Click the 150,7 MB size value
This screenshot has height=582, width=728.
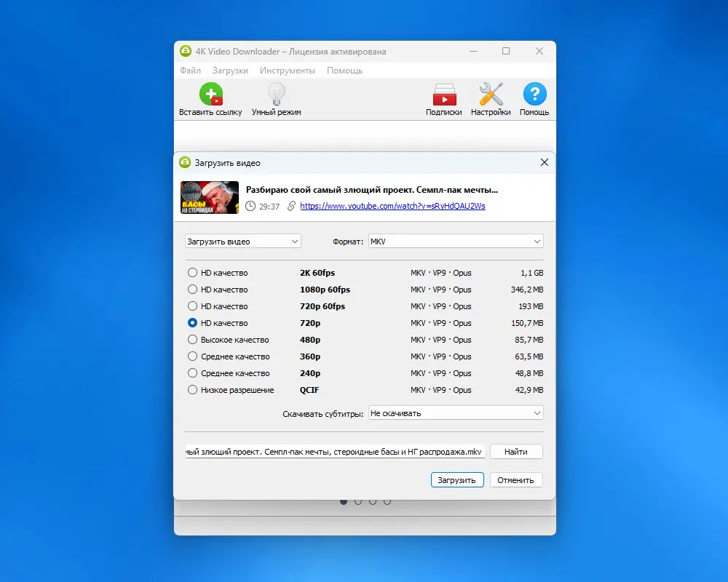pyautogui.click(x=527, y=323)
